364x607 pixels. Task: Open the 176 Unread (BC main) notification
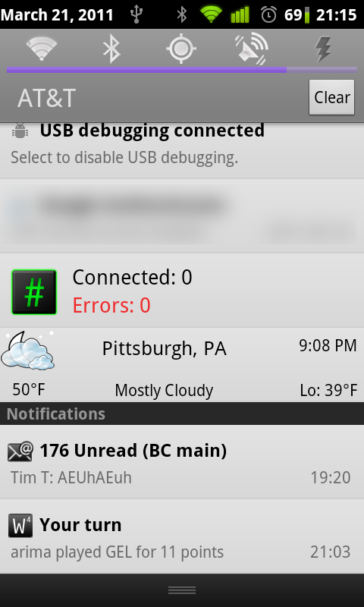coord(182,462)
